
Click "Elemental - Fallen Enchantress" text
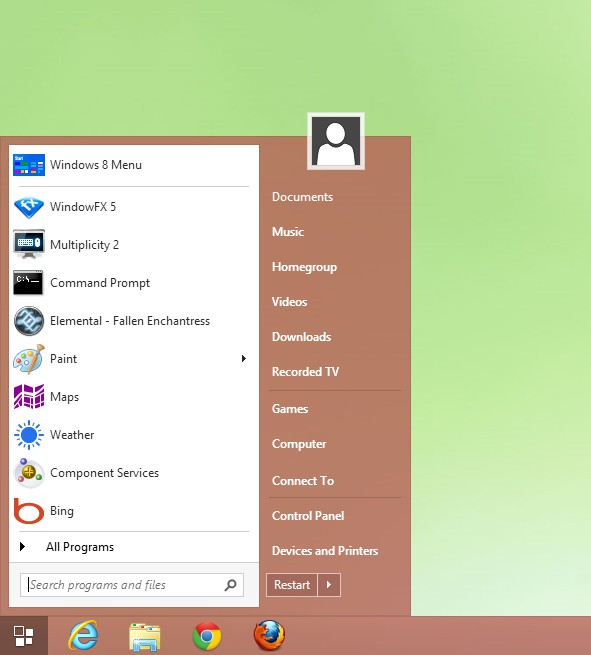coord(130,321)
